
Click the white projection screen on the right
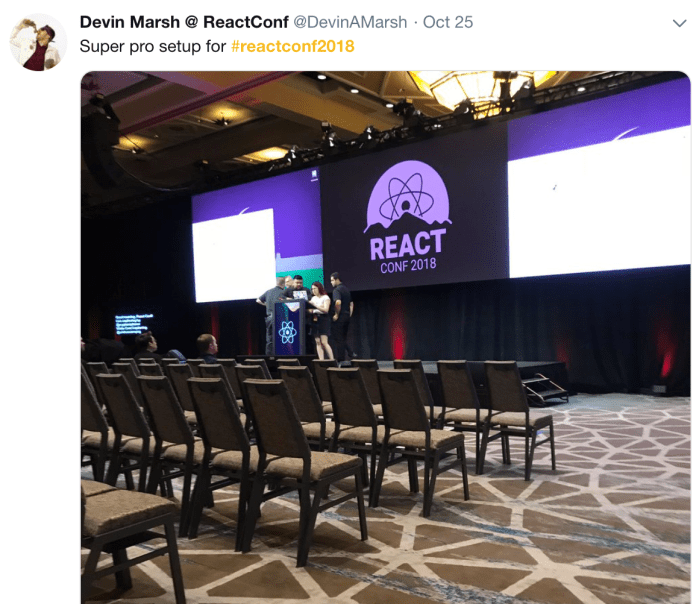click(599, 203)
